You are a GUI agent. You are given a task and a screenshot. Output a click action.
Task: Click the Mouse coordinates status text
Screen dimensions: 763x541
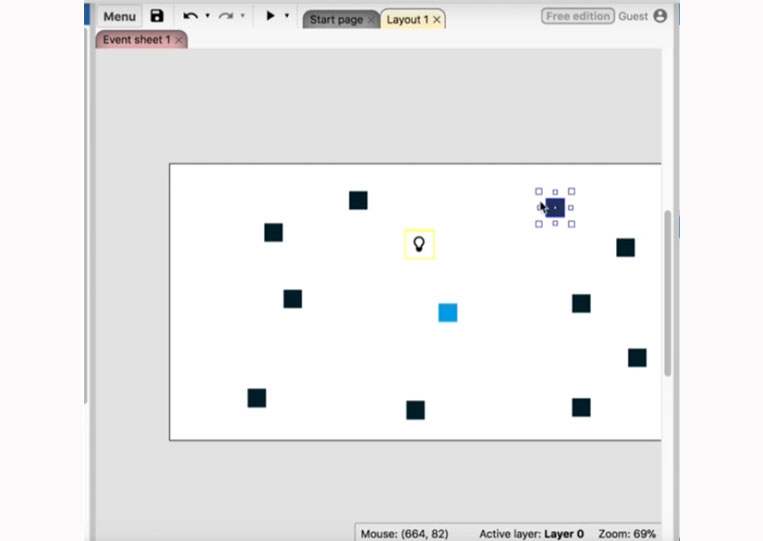pyautogui.click(x=404, y=534)
